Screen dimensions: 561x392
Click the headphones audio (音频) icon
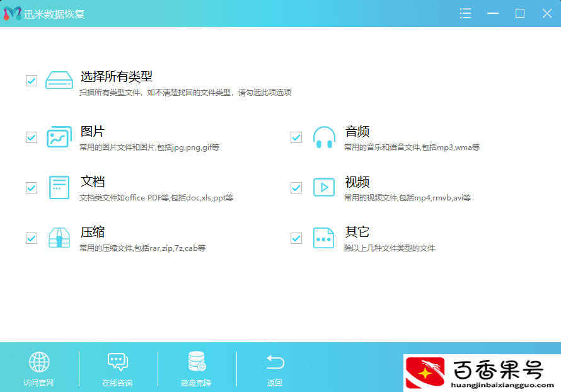pyautogui.click(x=324, y=137)
